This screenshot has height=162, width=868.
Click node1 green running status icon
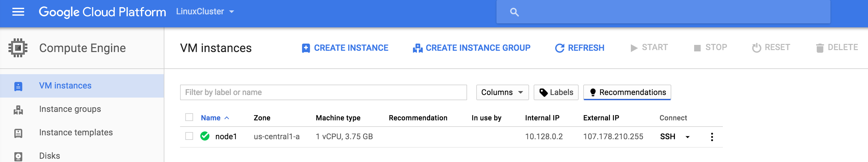(x=205, y=136)
